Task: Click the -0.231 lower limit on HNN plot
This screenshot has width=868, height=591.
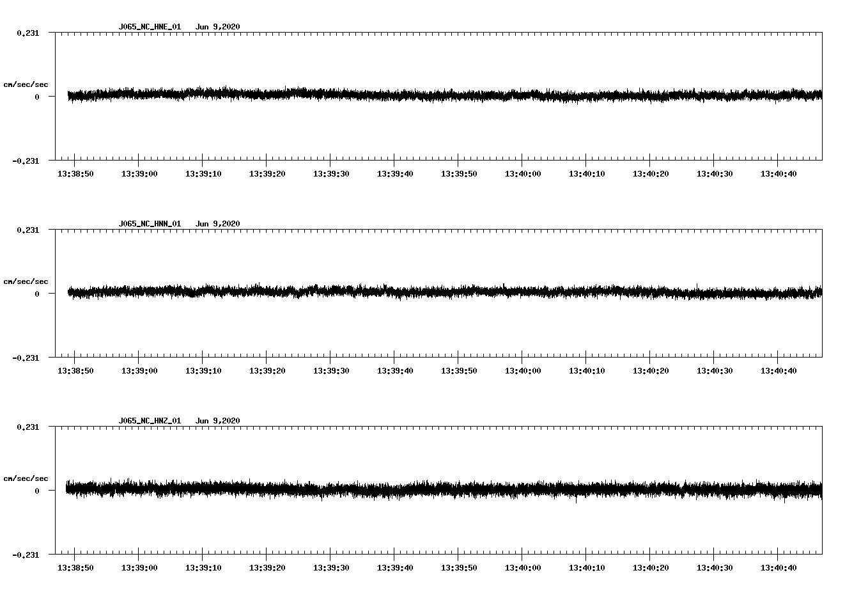Action: (26, 358)
